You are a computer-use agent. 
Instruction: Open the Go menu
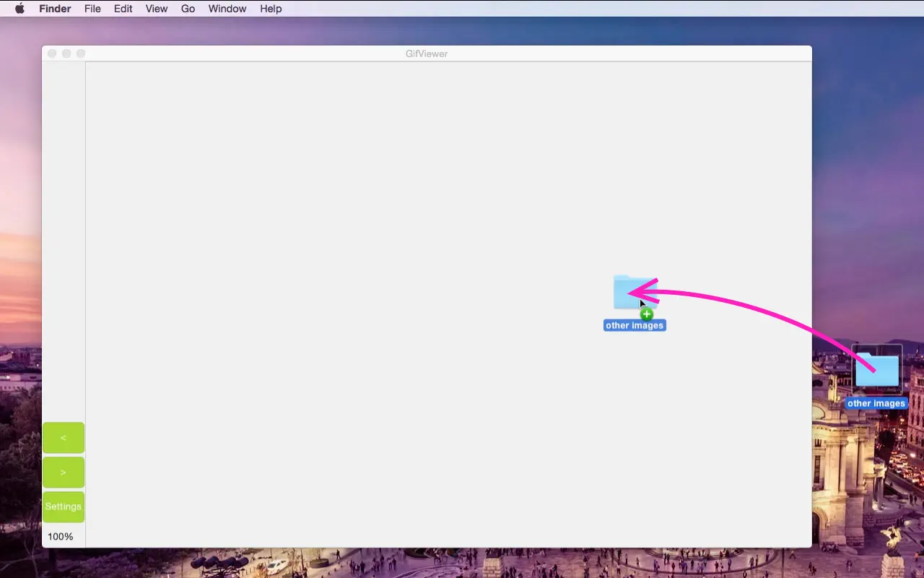188,8
